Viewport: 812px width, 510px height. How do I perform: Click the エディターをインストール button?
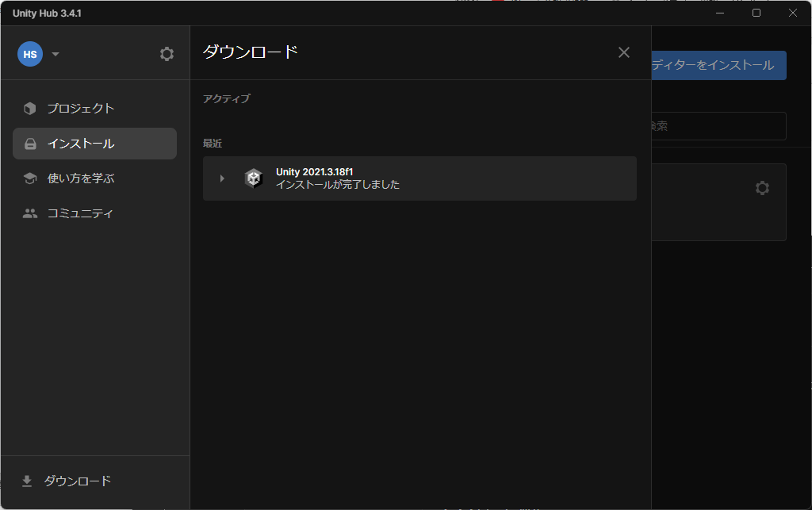pos(719,65)
